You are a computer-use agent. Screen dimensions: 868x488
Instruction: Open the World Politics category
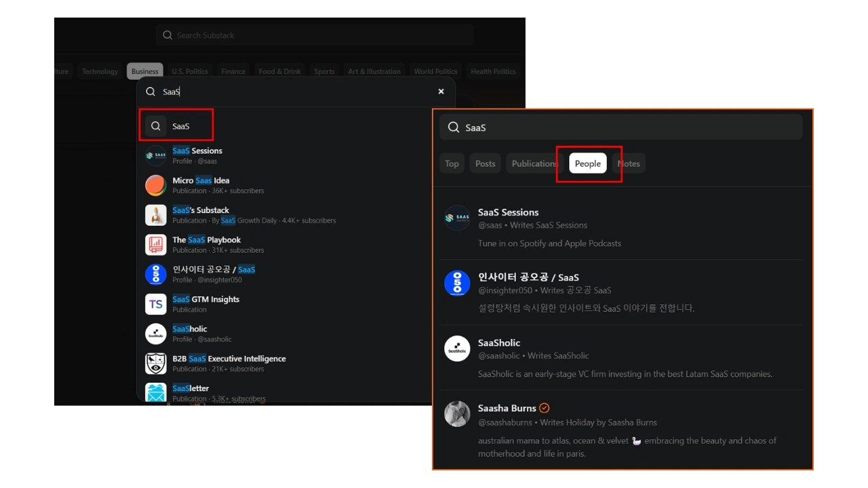[x=435, y=71]
